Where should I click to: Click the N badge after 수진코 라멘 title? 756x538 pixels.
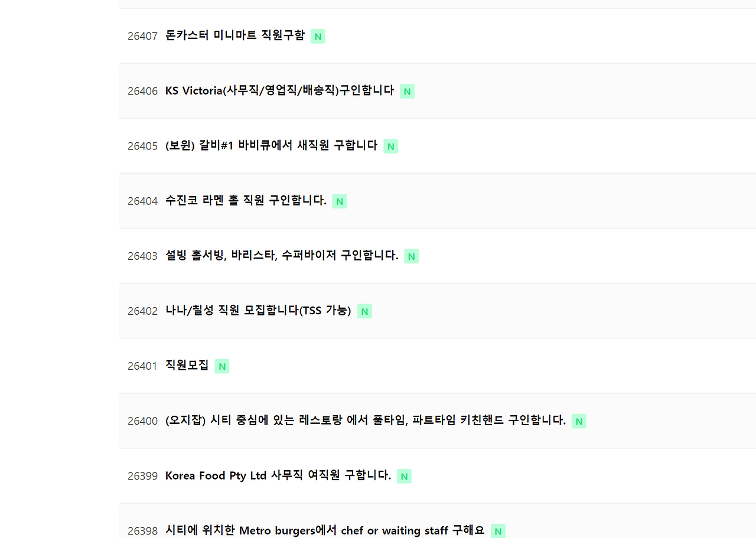(339, 201)
